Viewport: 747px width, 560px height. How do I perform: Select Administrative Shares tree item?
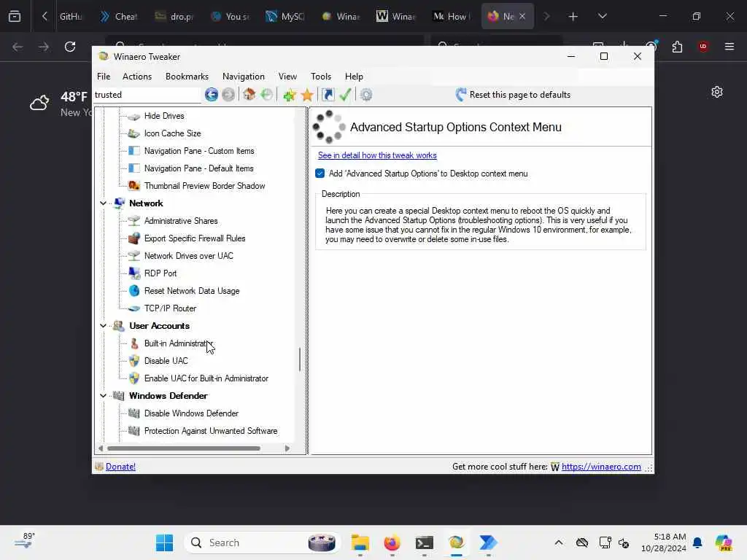click(x=181, y=221)
